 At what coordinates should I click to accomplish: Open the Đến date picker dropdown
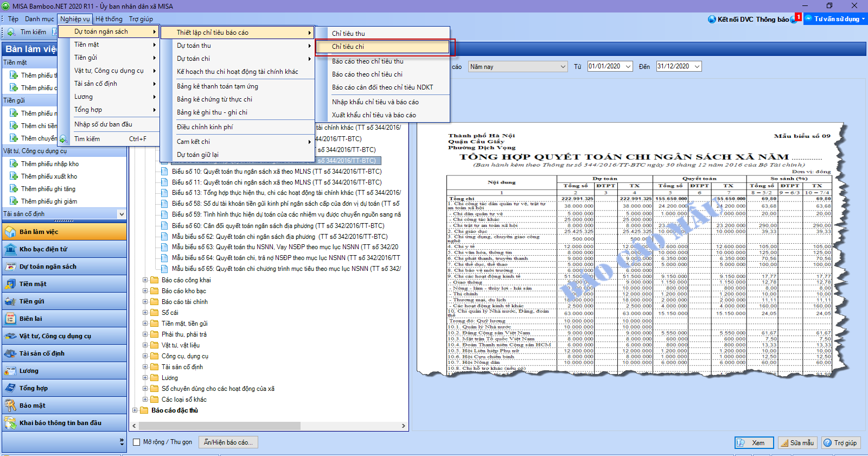pos(697,67)
